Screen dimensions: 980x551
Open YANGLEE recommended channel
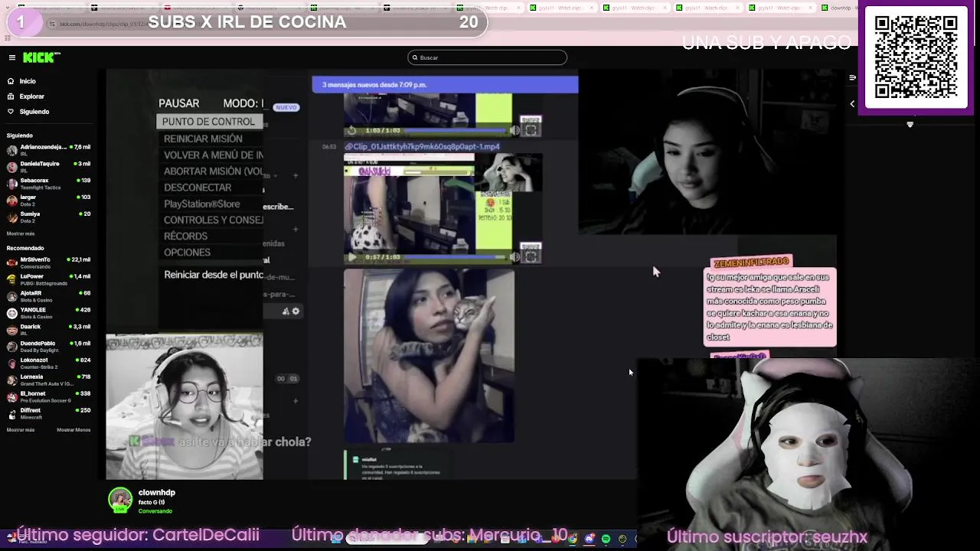(x=48, y=313)
